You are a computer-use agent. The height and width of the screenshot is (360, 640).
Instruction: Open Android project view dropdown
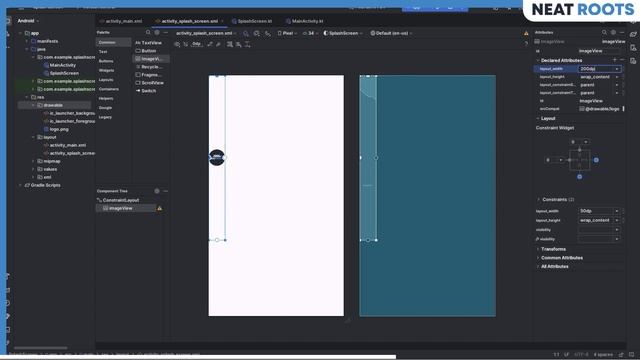pyautogui.click(x=28, y=21)
